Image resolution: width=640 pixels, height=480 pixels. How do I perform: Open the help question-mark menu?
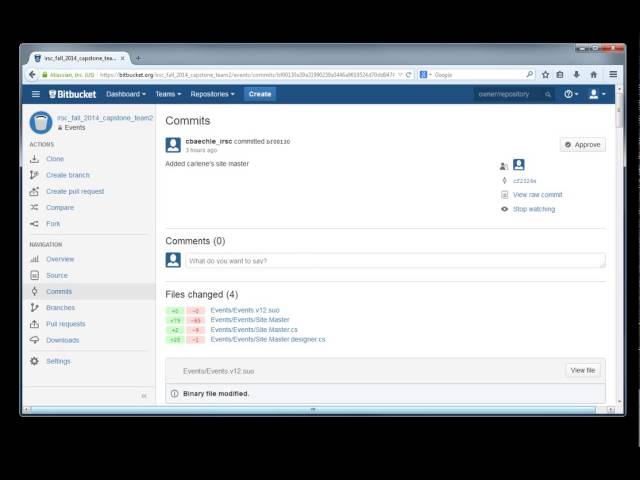(x=571, y=94)
